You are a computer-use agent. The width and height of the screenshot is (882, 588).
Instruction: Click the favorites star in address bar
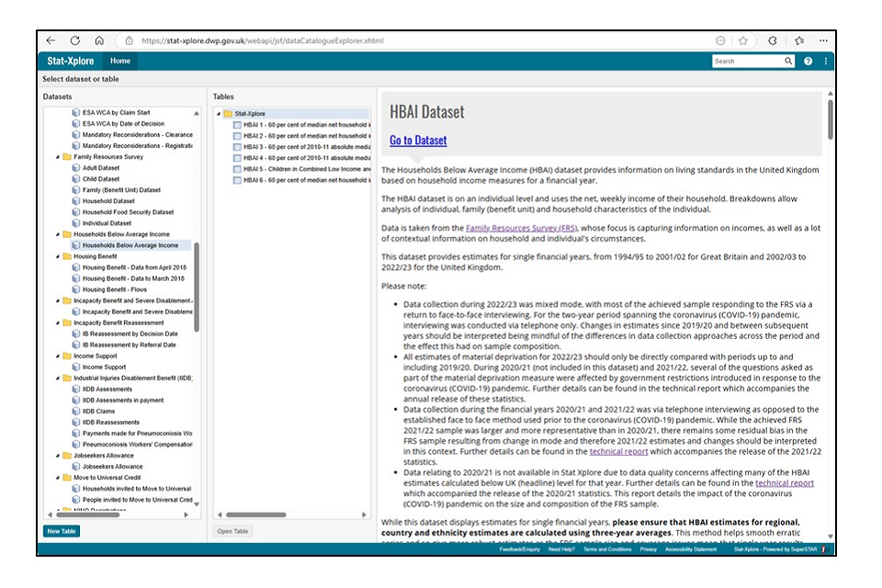click(742, 40)
